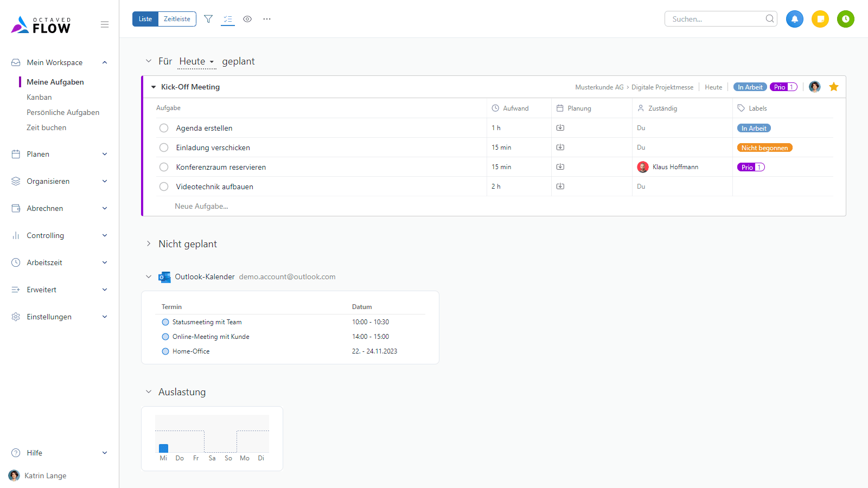Click the Digitale Projektmesse breadcrumb link

[x=662, y=87]
